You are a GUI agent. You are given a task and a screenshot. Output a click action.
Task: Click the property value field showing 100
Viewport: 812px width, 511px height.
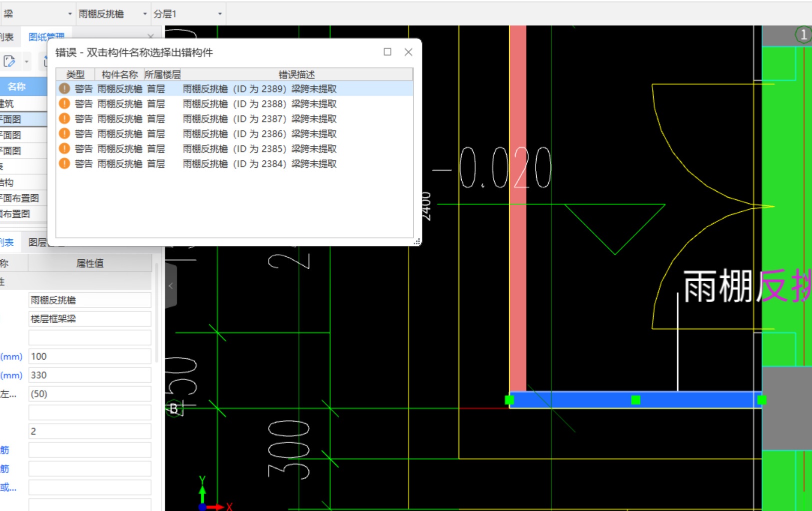(90, 356)
